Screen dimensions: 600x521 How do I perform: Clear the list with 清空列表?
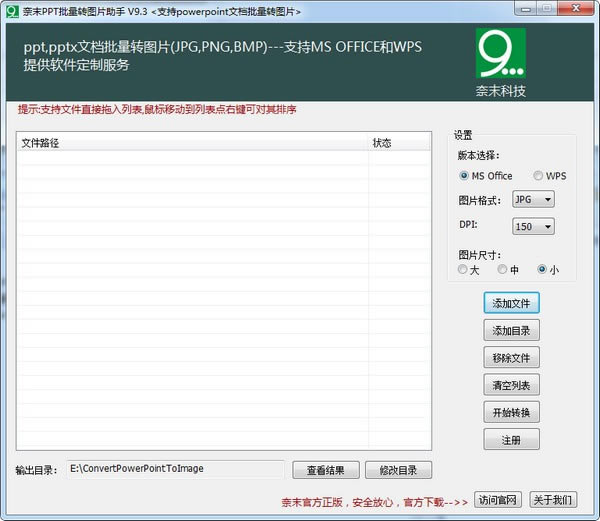click(x=511, y=385)
